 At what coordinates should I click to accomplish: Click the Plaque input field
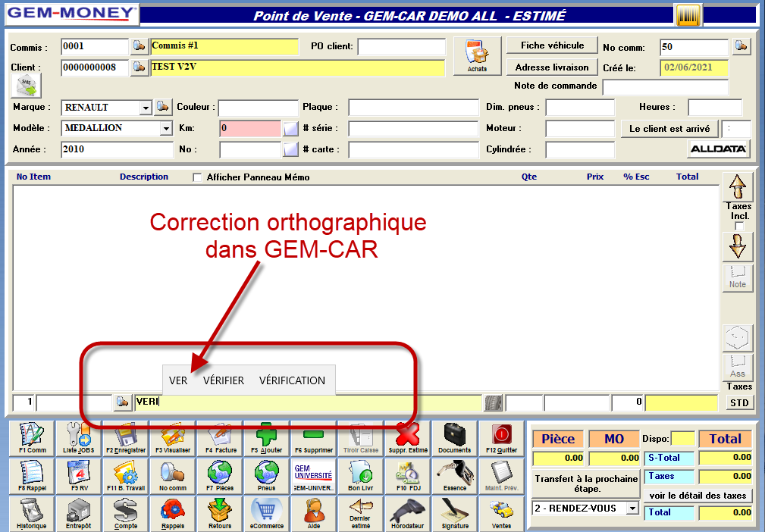414,108
